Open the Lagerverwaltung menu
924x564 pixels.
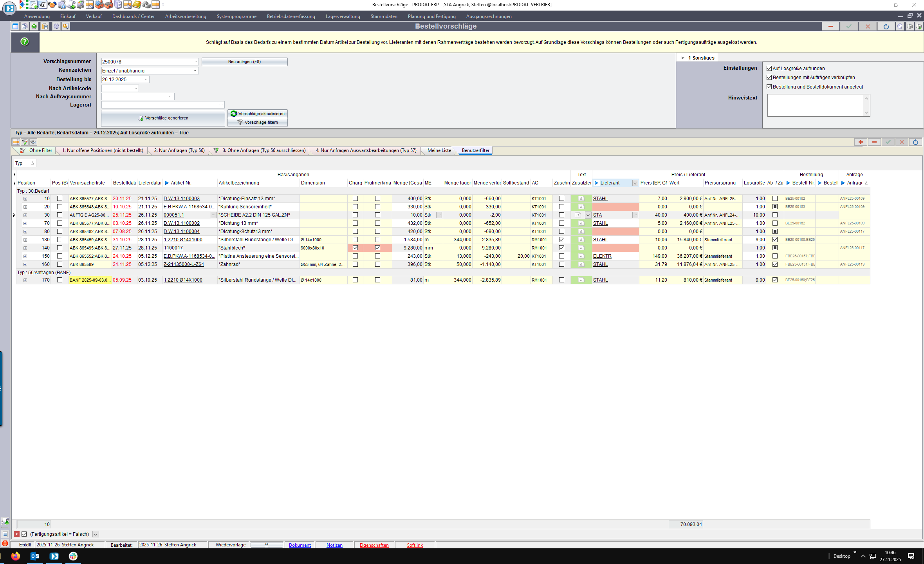click(x=343, y=16)
